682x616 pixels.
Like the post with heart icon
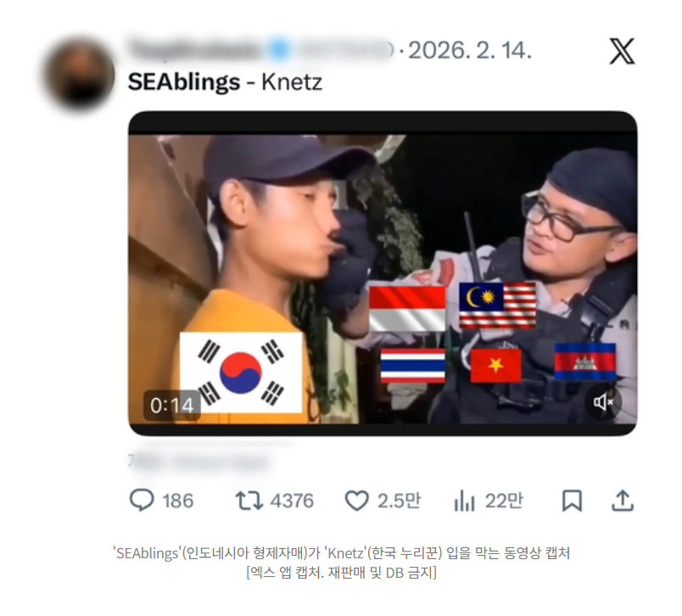[356, 501]
